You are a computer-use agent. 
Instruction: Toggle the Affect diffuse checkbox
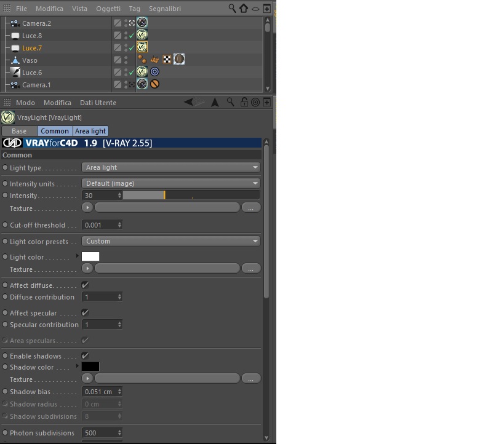point(85,285)
